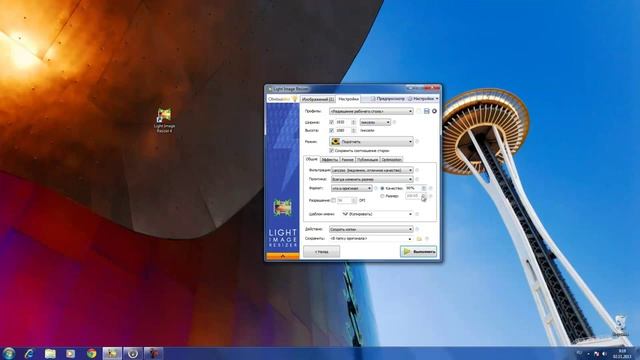
Task: Switch to the Публикация tab
Action: point(368,160)
